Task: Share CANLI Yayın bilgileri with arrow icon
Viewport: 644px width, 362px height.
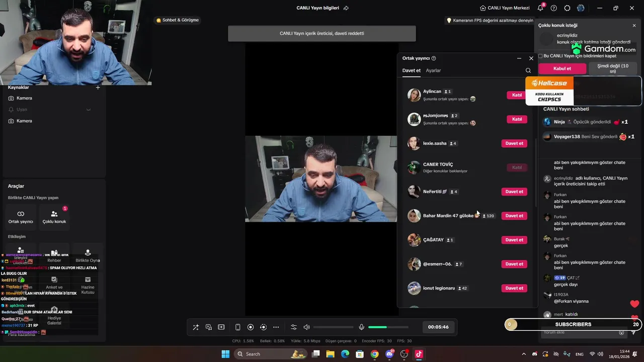Action: tap(346, 8)
